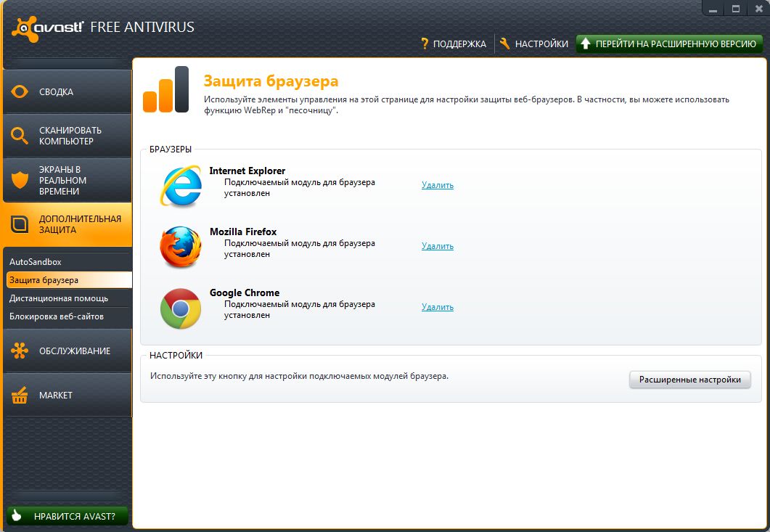770x532 pixels.
Task: Click the Internet Explorer name text
Action: [247, 171]
